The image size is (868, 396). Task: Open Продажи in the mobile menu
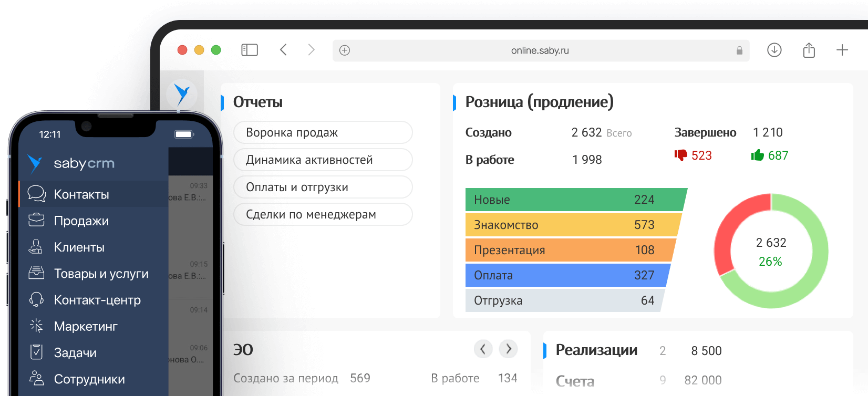[81, 221]
